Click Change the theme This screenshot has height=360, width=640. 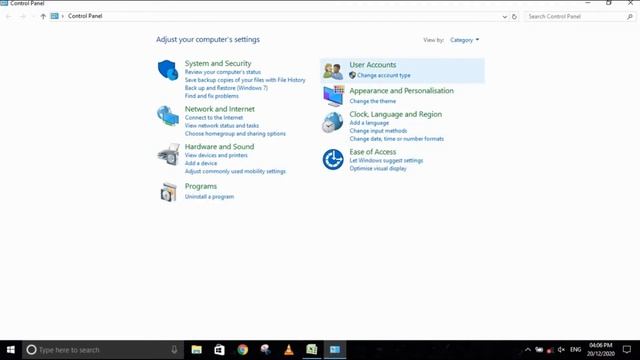pyautogui.click(x=373, y=101)
